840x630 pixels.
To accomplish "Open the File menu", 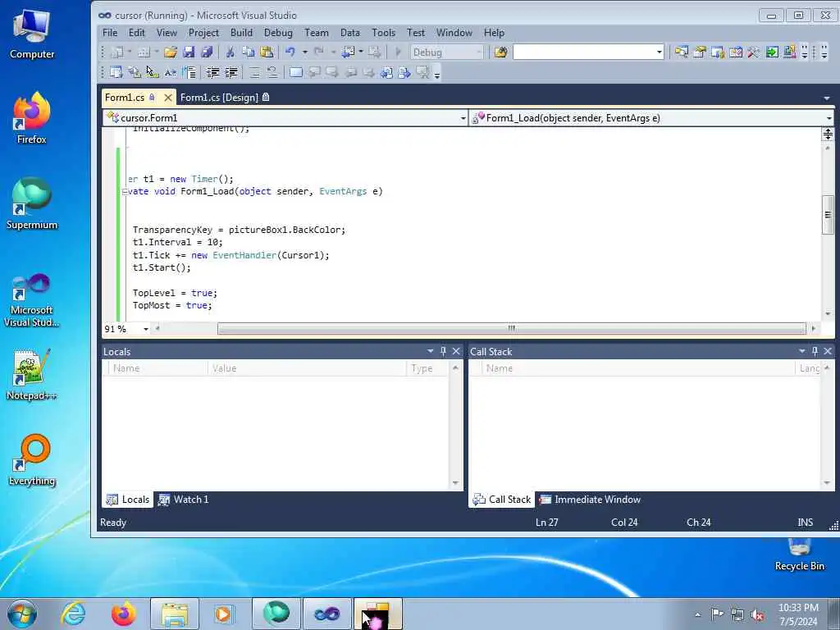I will [110, 33].
